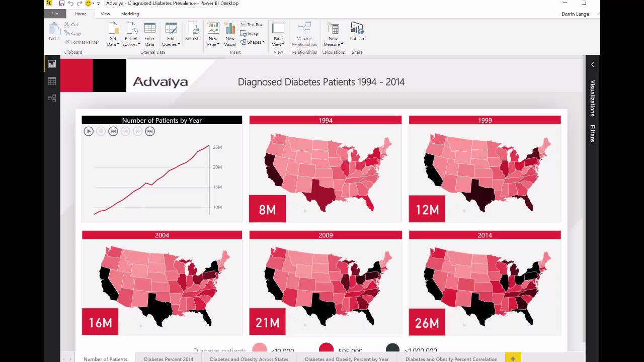Image resolution: width=644 pixels, height=362 pixels.
Task: Click the 12M card
Action: tap(427, 209)
